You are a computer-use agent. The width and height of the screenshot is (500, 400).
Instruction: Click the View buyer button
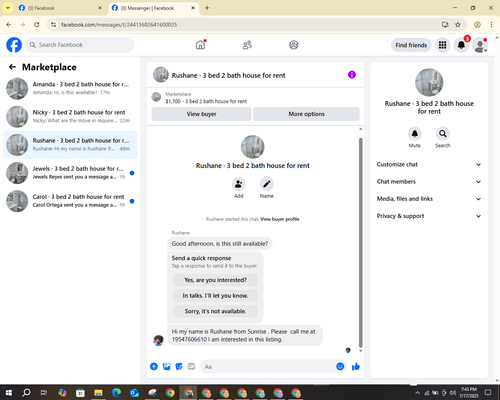(201, 114)
